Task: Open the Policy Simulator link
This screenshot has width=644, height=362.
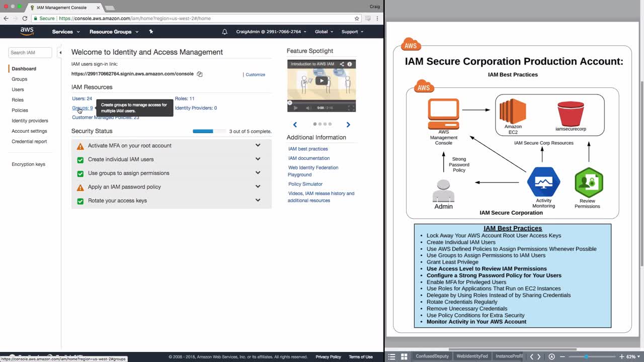Action: click(305, 184)
